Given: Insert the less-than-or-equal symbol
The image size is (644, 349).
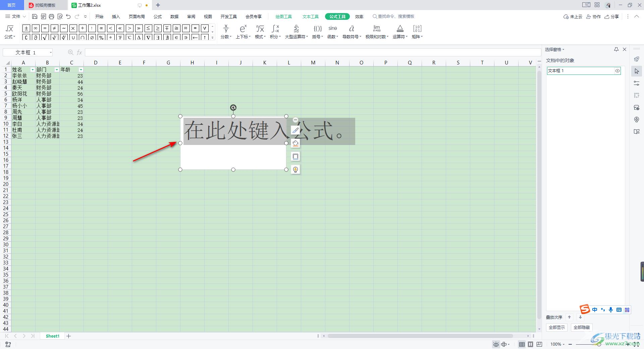Looking at the screenshot, I should pos(148,28).
